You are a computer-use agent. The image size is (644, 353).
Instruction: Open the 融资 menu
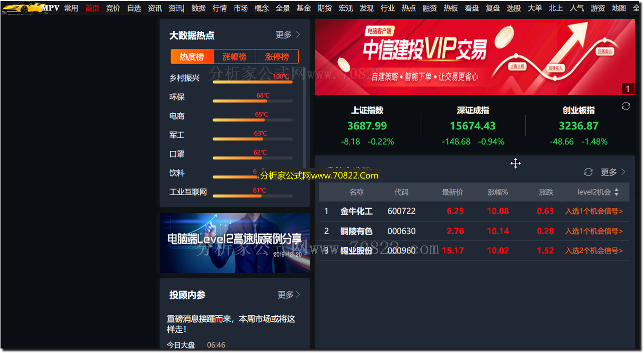[x=430, y=8]
